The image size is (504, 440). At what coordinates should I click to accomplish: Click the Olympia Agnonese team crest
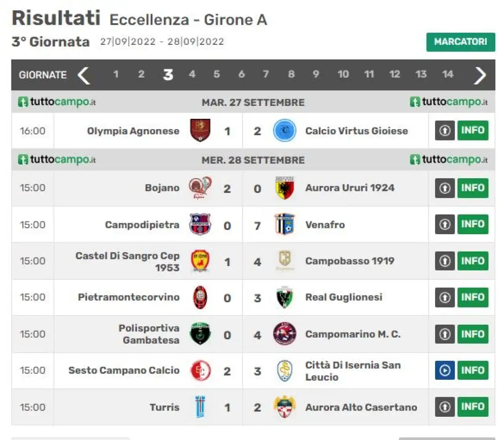click(200, 130)
